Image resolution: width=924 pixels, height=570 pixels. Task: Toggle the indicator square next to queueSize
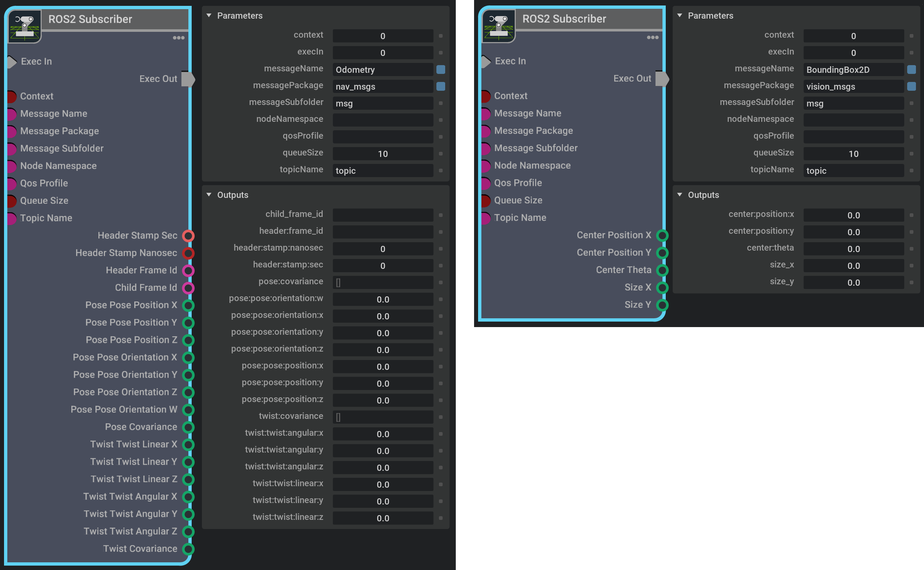[440, 153]
